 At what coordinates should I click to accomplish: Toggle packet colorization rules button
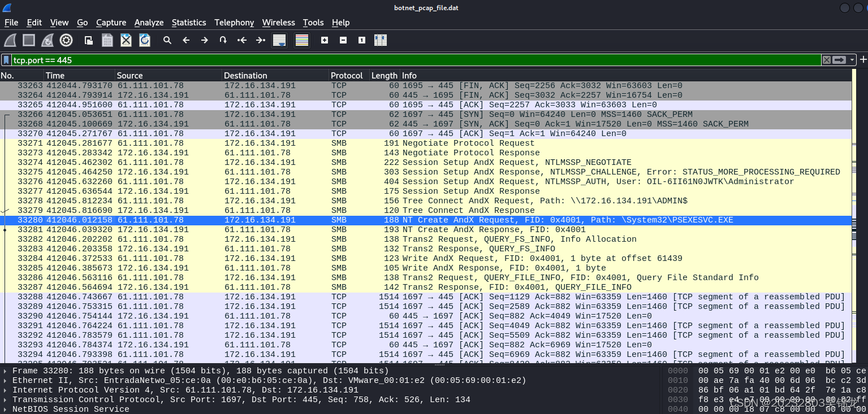click(x=302, y=40)
